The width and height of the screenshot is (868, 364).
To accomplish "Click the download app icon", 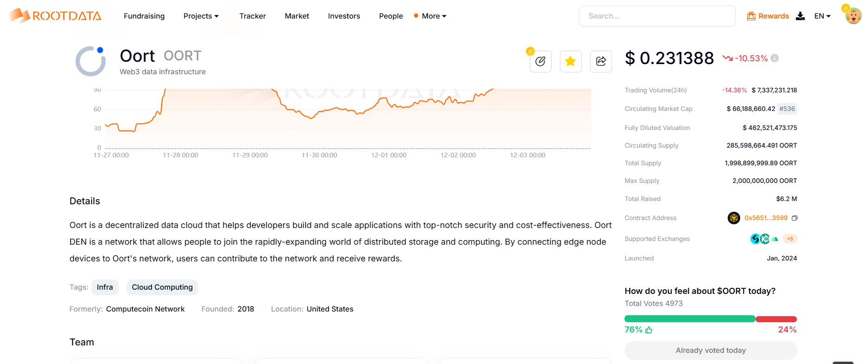I will (800, 16).
